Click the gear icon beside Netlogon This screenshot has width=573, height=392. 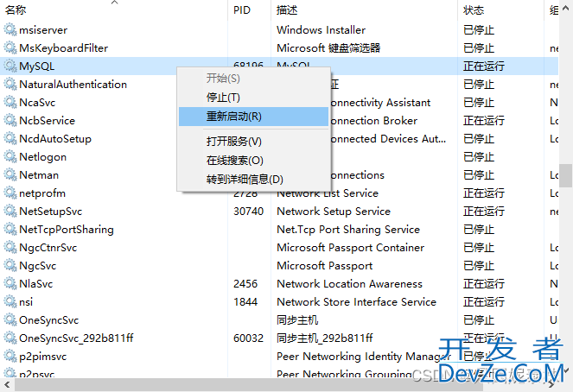[10, 157]
